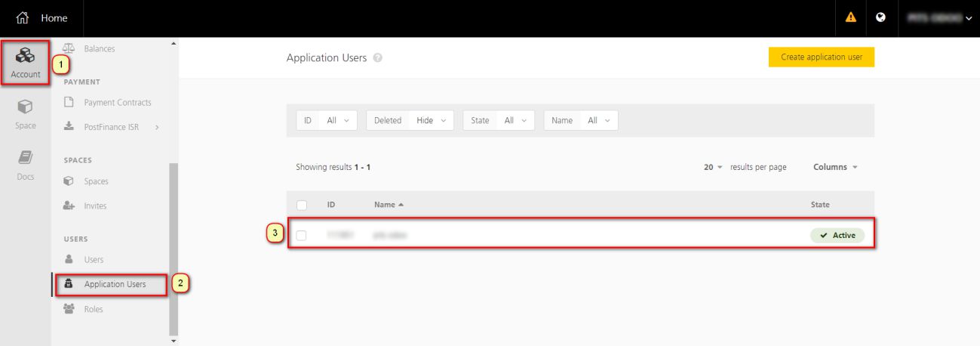The image size is (980, 346).
Task: Click the Home icon in top bar
Action: point(23,18)
